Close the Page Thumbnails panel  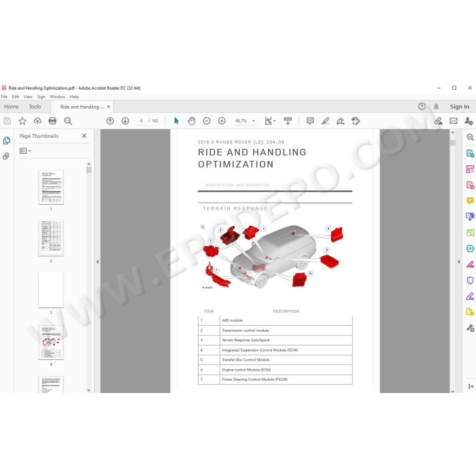tap(84, 136)
